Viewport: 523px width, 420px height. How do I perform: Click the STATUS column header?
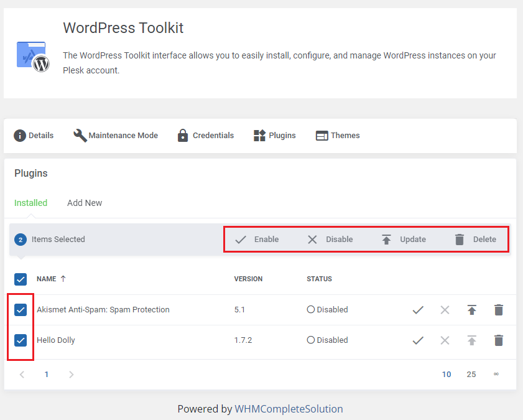click(x=319, y=279)
